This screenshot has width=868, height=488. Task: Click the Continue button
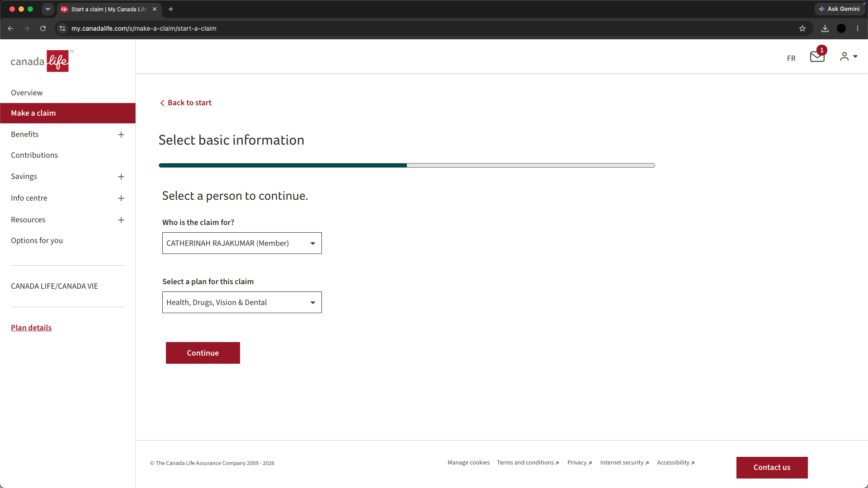click(x=203, y=353)
